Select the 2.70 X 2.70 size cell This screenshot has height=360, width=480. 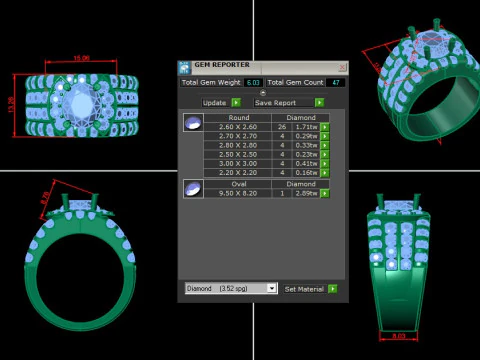coord(238,136)
